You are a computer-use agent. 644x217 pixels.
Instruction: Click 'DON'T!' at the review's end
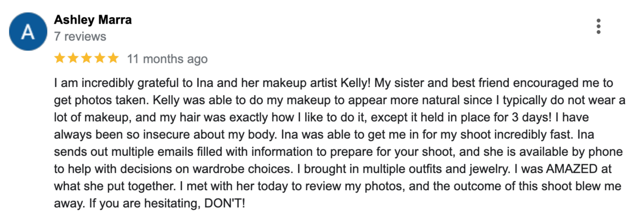225,204
